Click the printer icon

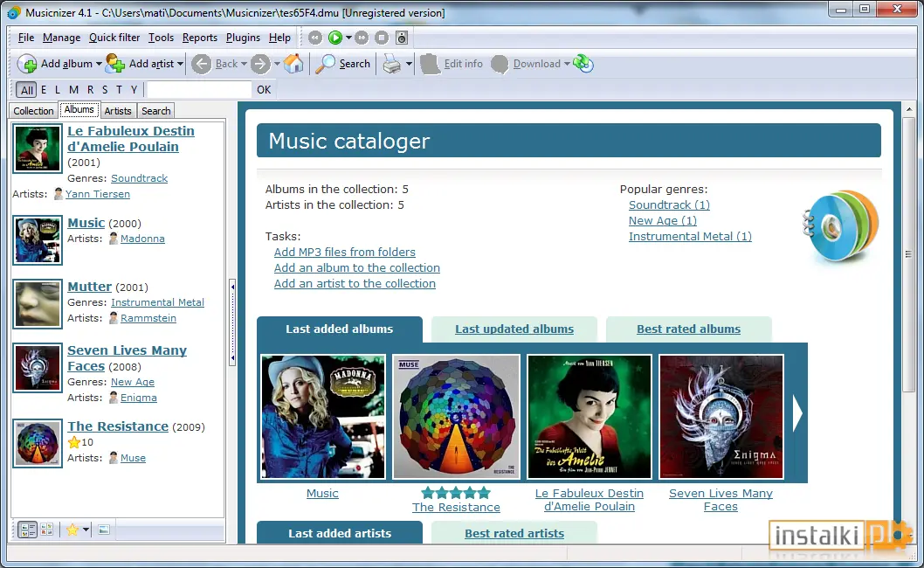coord(392,64)
